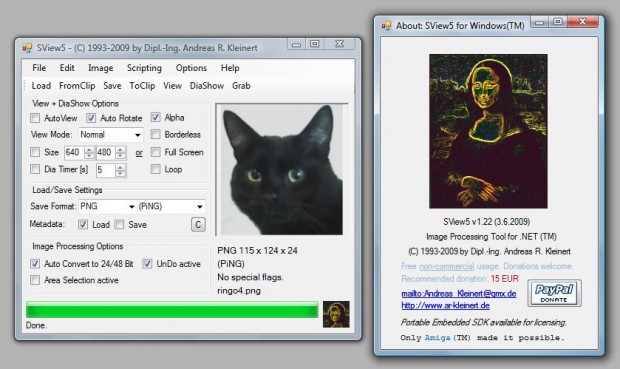Disable the UnDo active checkbox
The height and width of the screenshot is (369, 620).
pos(147,264)
